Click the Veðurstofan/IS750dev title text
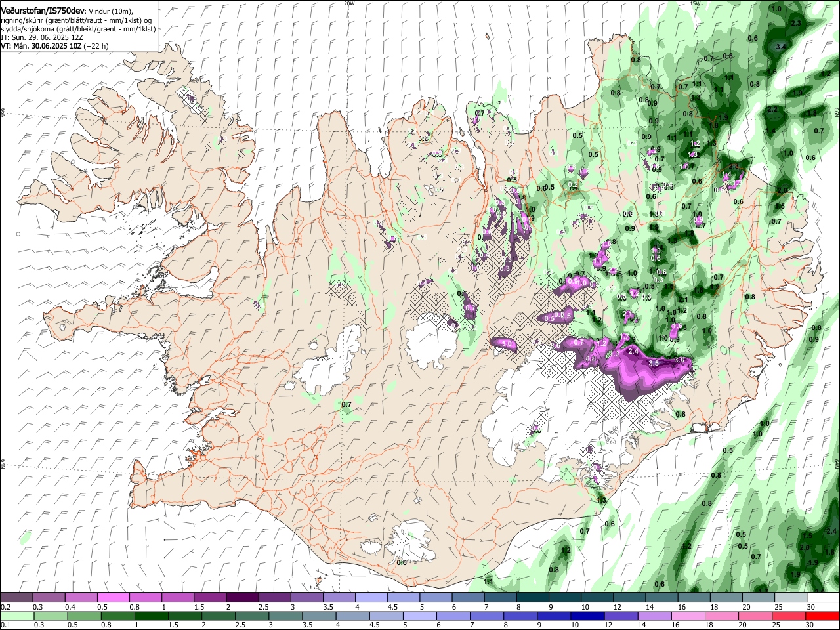840x630 pixels. click(43, 10)
